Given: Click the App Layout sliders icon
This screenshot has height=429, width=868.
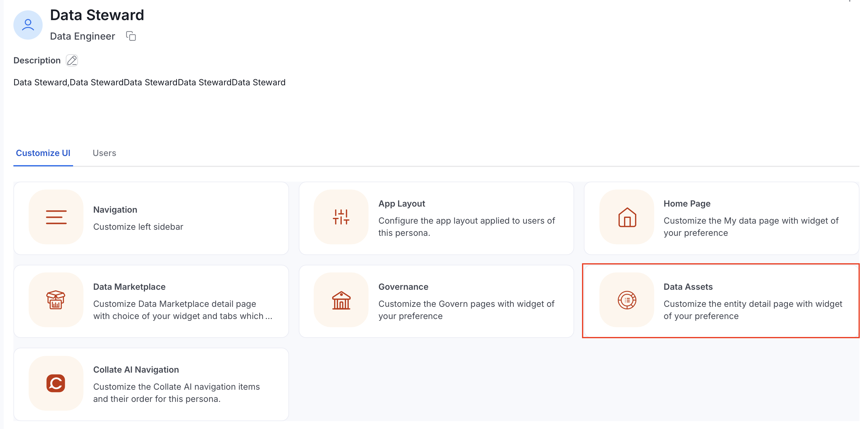Looking at the screenshot, I should (x=341, y=217).
